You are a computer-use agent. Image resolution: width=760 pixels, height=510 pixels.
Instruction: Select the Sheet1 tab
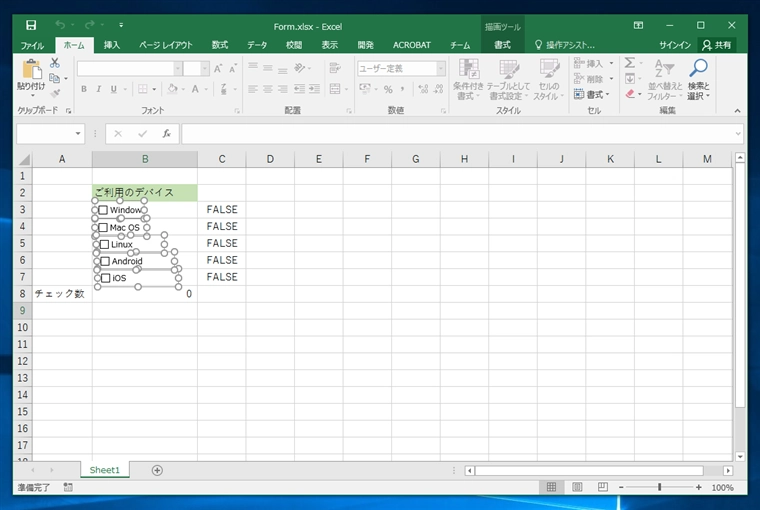(x=105, y=470)
